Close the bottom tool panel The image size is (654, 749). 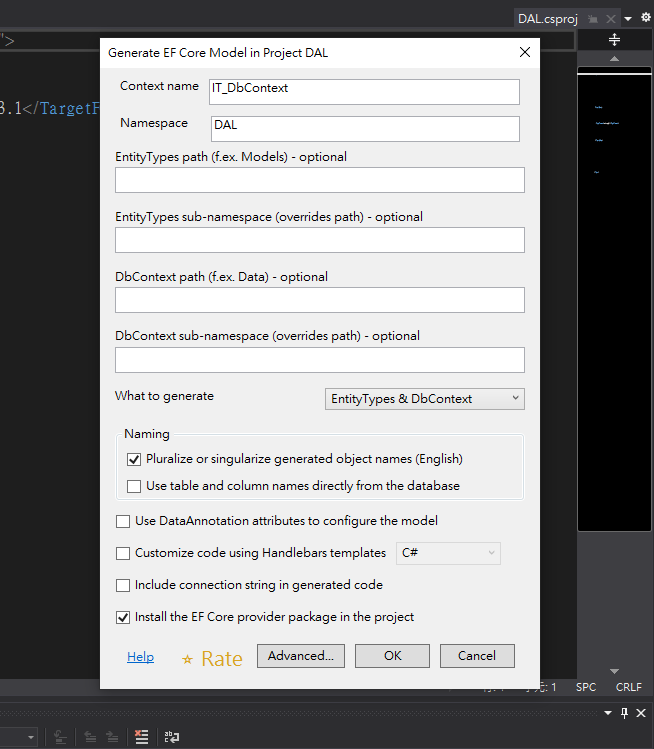coord(641,713)
